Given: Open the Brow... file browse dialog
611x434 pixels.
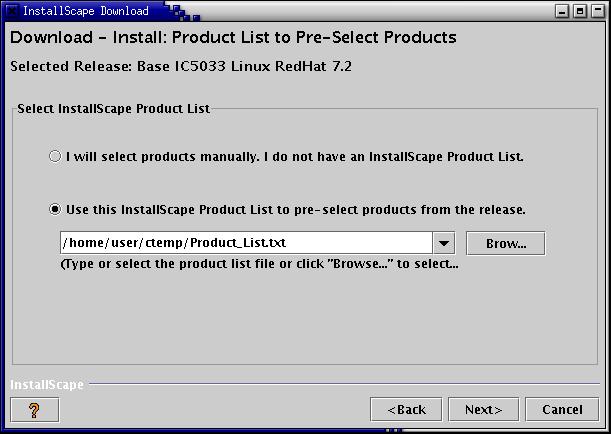Looking at the screenshot, I should pyautogui.click(x=506, y=243).
